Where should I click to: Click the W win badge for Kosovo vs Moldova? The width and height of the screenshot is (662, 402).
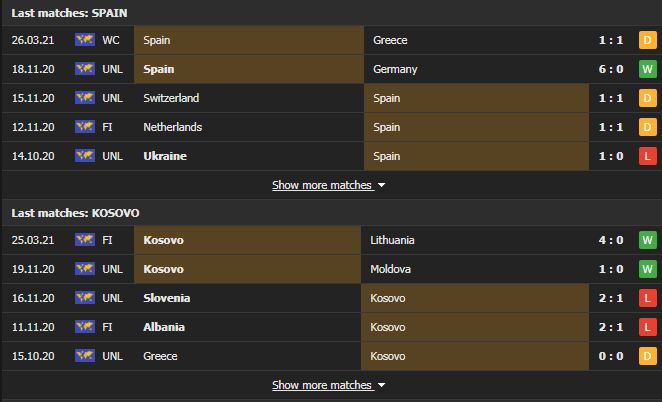click(x=648, y=269)
